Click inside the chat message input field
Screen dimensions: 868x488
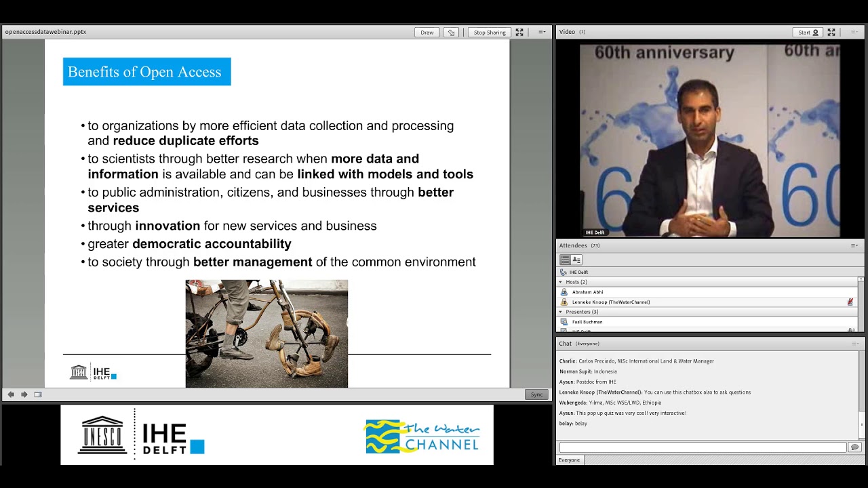tap(703, 447)
